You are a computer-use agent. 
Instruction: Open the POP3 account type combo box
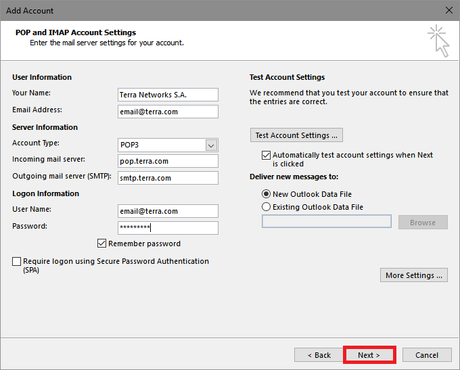(x=168, y=145)
